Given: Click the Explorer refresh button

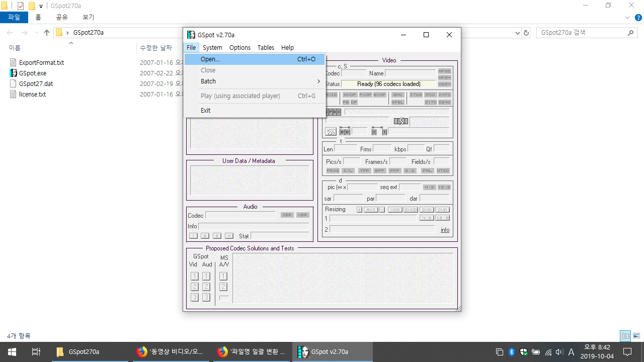Looking at the screenshot, I should [x=527, y=33].
